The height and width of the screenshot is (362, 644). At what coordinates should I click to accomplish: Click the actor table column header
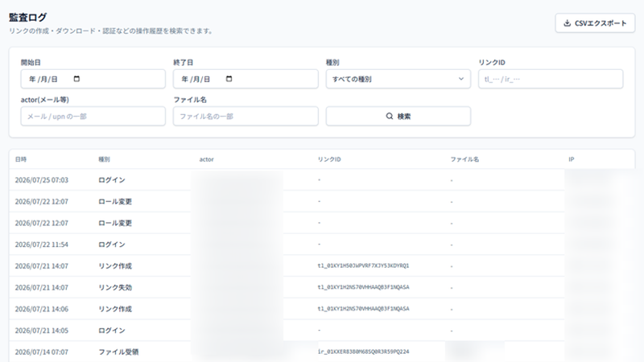(207, 159)
